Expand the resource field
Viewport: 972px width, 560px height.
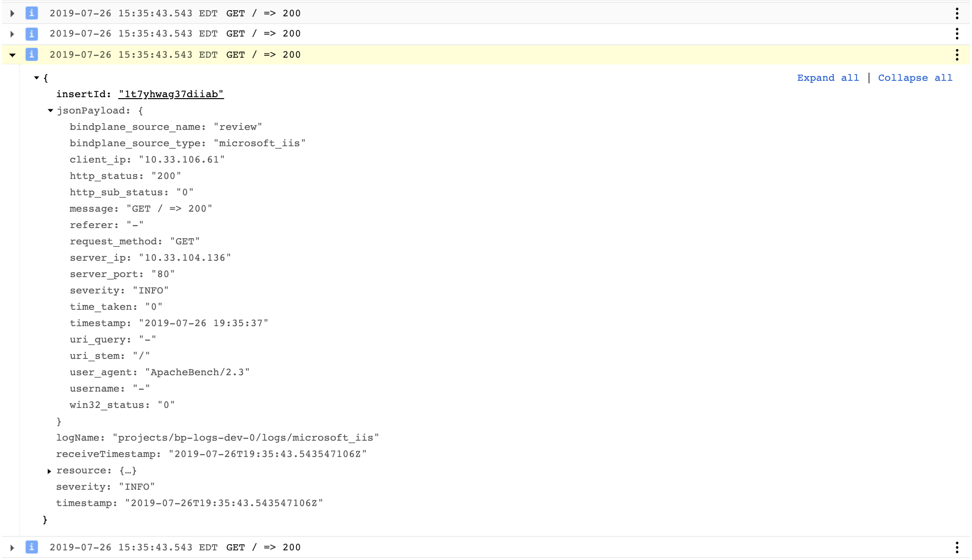49,471
